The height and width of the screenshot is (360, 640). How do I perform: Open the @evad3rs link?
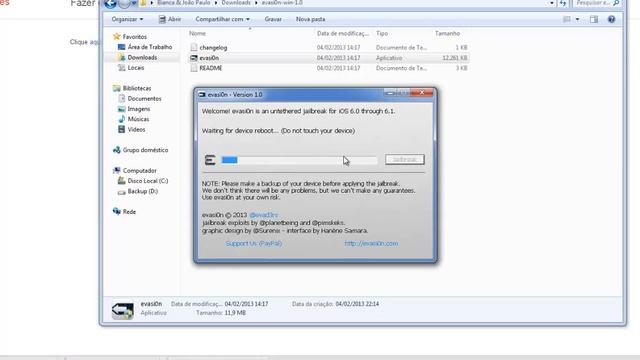(x=263, y=215)
